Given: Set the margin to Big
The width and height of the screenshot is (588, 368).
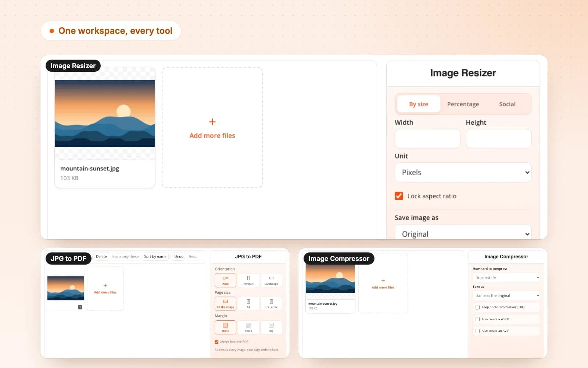Looking at the screenshot, I should pyautogui.click(x=271, y=327).
